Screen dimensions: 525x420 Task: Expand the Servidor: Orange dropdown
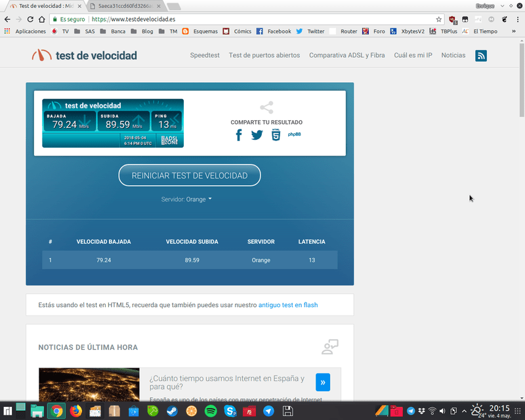pos(186,199)
